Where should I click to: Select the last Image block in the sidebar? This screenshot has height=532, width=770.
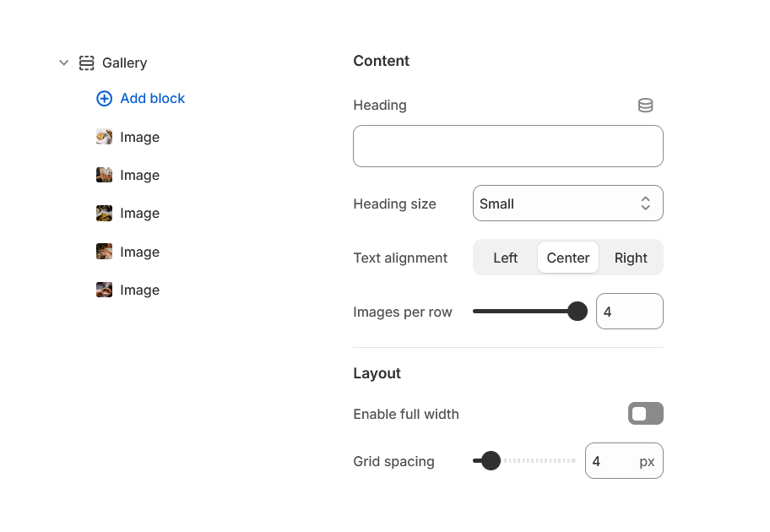140,289
